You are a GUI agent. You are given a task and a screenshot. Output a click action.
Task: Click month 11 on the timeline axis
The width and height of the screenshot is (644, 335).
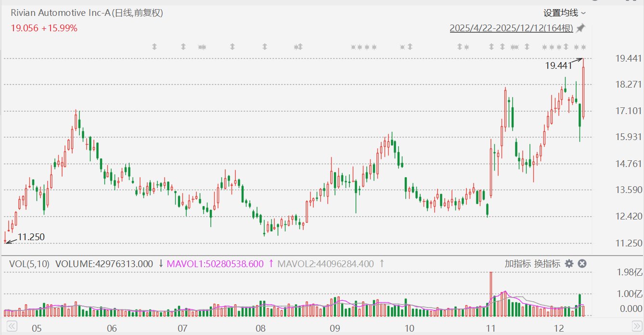point(490,328)
